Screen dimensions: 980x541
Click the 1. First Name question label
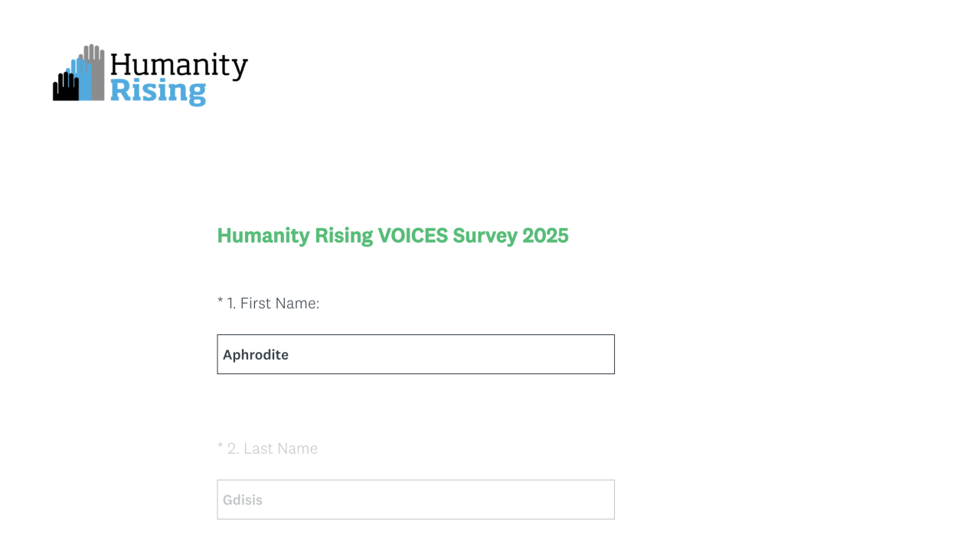tap(273, 304)
